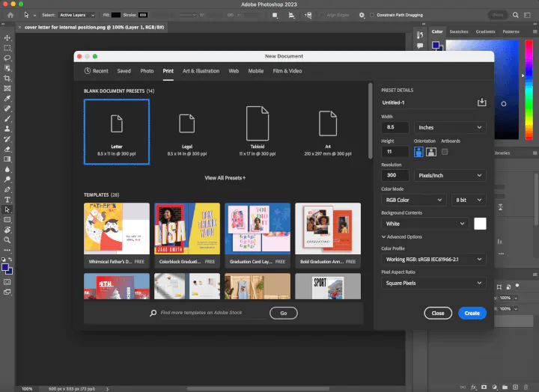Select the Legal preset thumbnail
The height and width of the screenshot is (392, 539).
(x=187, y=132)
